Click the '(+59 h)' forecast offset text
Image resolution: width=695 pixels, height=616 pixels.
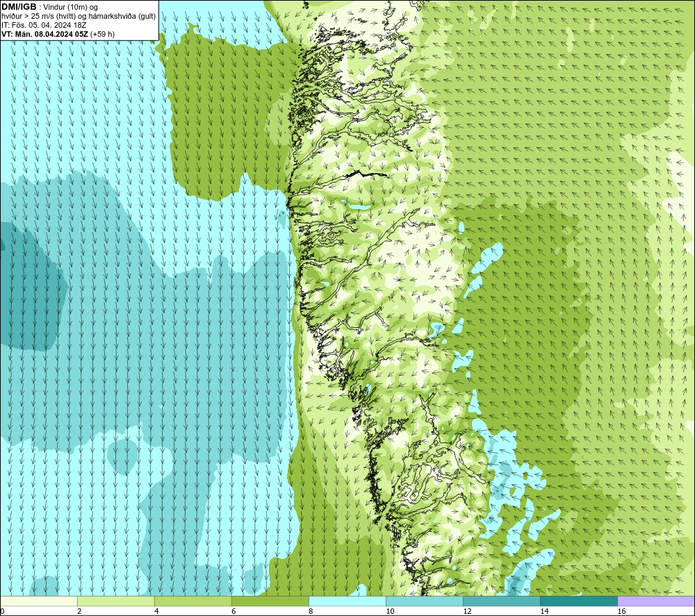[102, 33]
